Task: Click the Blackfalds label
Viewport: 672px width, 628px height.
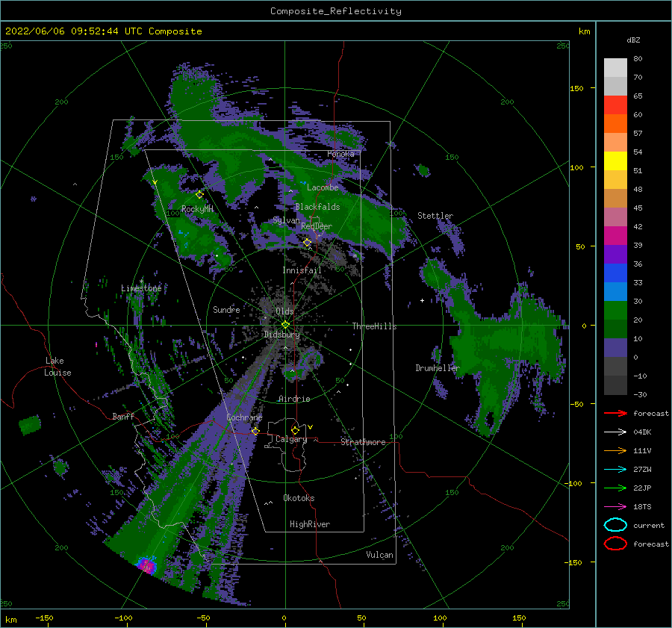Action: pos(317,207)
